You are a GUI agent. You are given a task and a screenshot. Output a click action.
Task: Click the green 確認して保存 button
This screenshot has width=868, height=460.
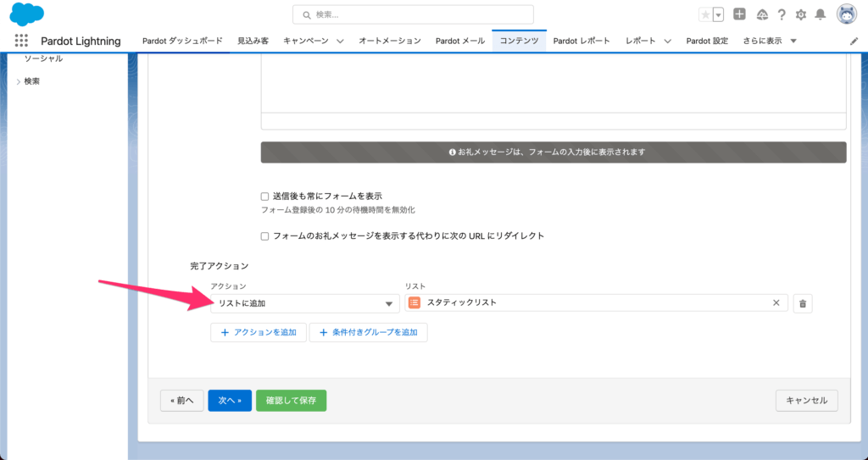pyautogui.click(x=292, y=401)
